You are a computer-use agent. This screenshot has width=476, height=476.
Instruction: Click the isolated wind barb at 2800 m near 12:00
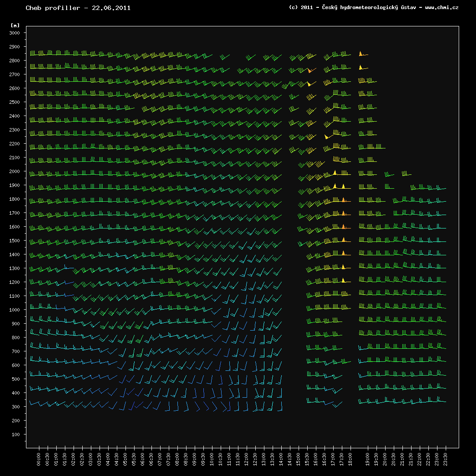[x=251, y=57]
